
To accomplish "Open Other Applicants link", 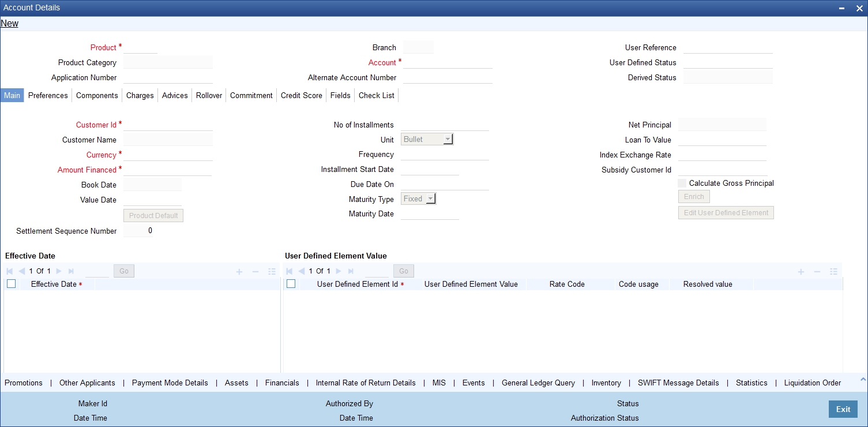I will pos(87,383).
